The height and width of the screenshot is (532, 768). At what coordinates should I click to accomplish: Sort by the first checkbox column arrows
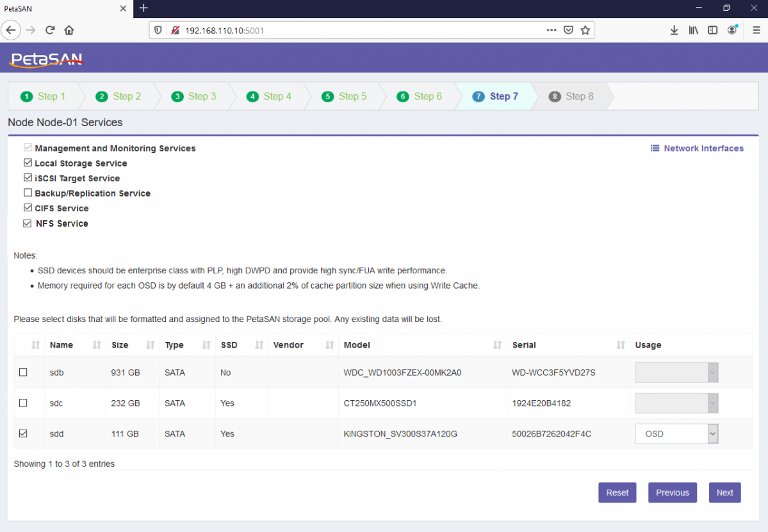35,345
